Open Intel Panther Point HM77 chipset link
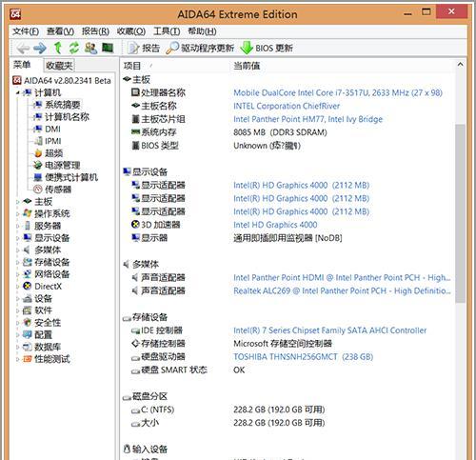476x460 pixels. (307, 119)
